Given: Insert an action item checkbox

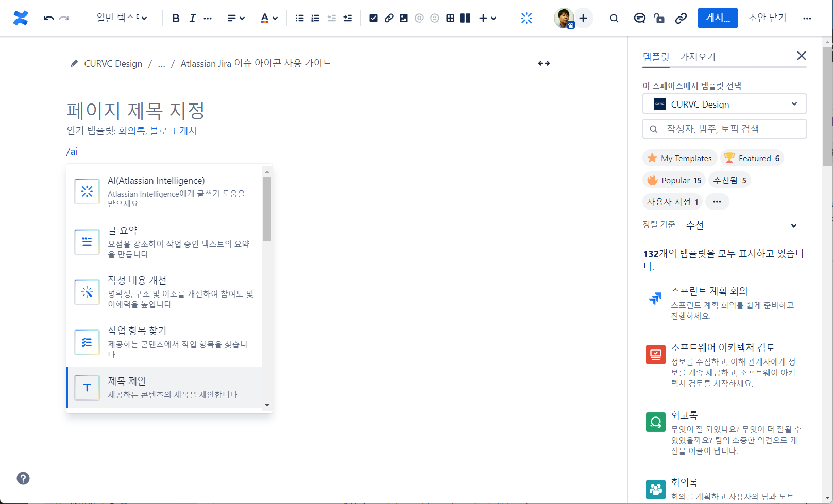Looking at the screenshot, I should (373, 19).
